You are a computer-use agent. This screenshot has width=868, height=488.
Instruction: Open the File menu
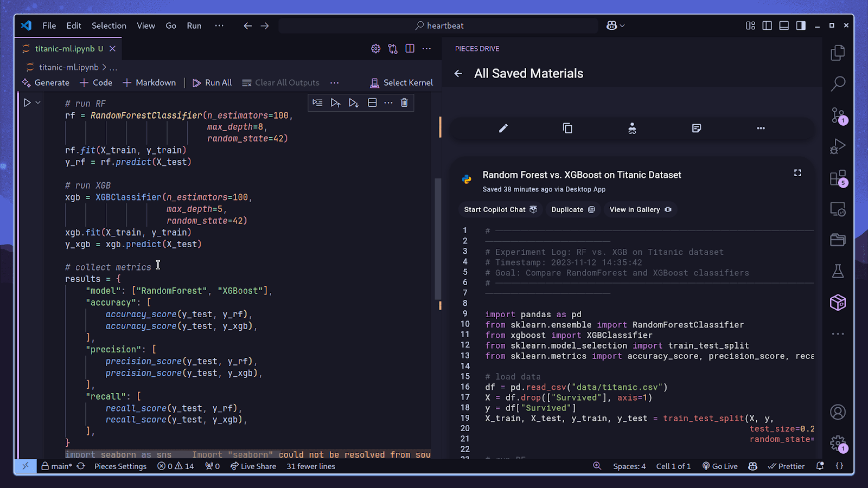click(x=49, y=25)
